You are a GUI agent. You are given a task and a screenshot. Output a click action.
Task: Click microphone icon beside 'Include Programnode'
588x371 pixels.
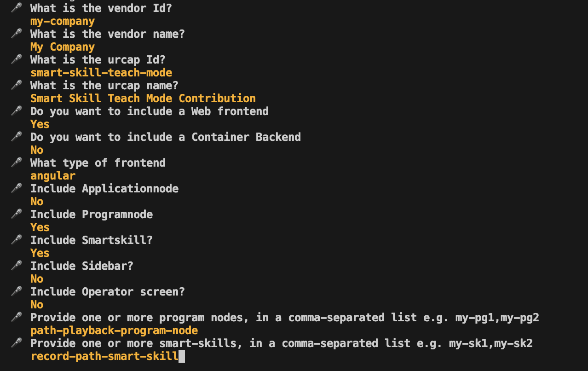[17, 214]
